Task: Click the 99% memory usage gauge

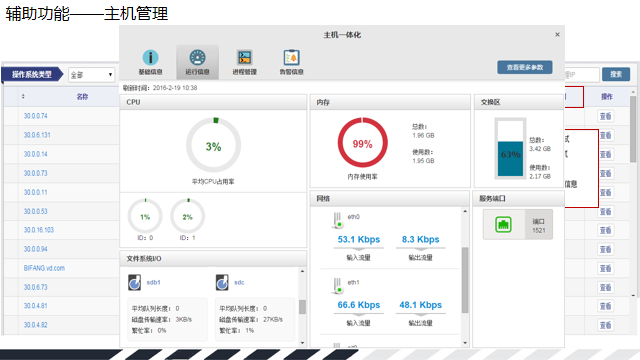Action: (362, 143)
